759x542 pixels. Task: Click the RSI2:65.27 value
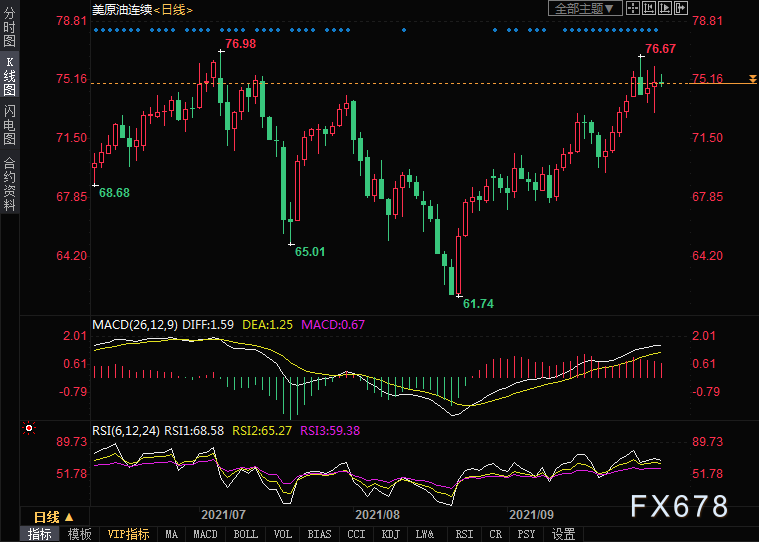coord(262,430)
